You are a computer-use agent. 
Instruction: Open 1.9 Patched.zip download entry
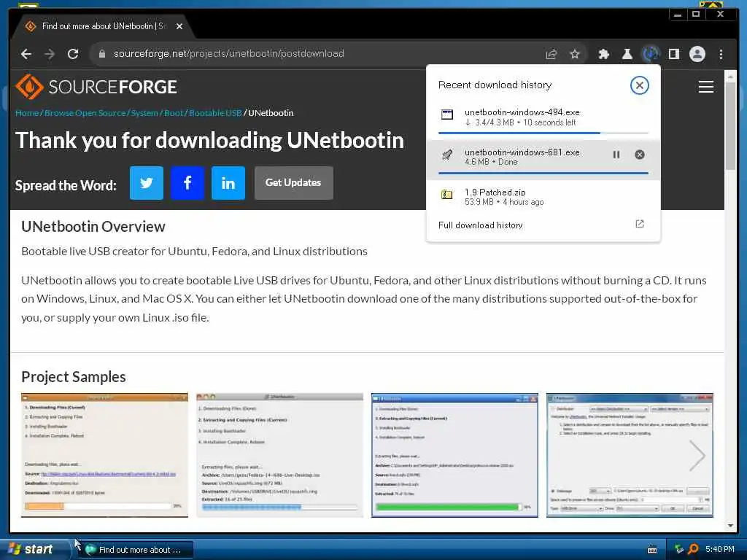coord(543,197)
